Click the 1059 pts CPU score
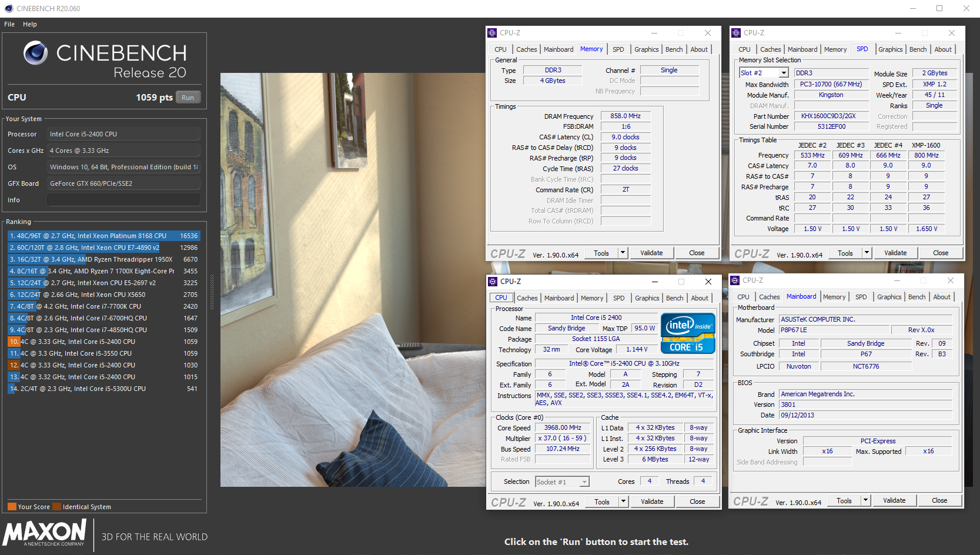 click(x=154, y=98)
